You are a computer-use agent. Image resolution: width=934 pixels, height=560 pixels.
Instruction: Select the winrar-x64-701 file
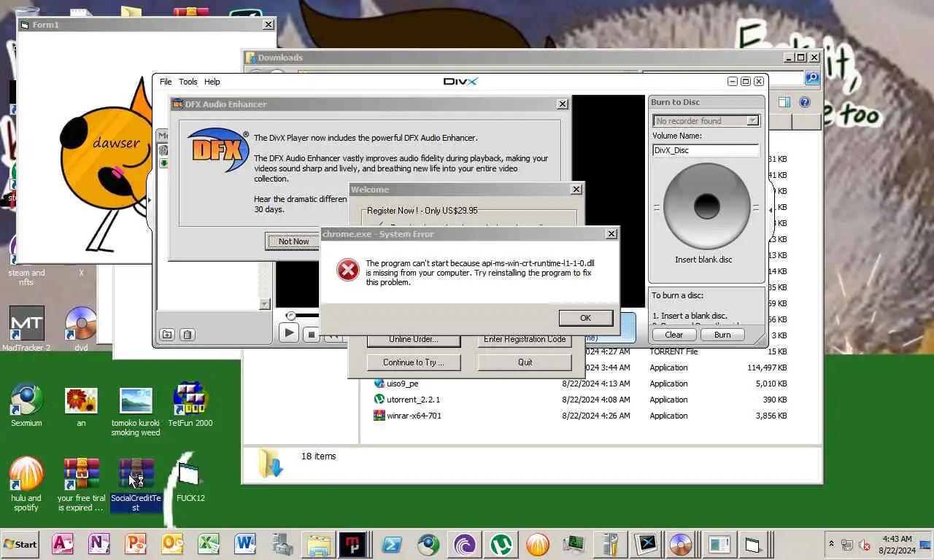tap(414, 416)
